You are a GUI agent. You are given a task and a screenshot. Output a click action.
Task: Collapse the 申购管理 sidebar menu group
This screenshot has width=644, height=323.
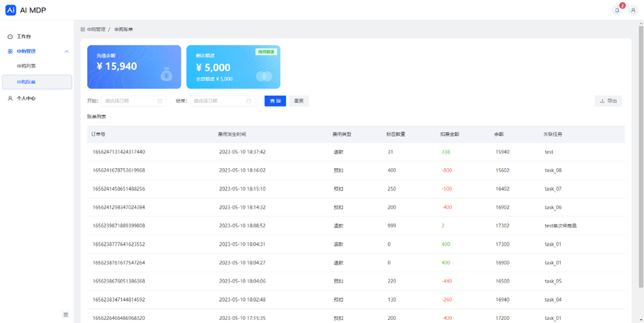pos(66,51)
